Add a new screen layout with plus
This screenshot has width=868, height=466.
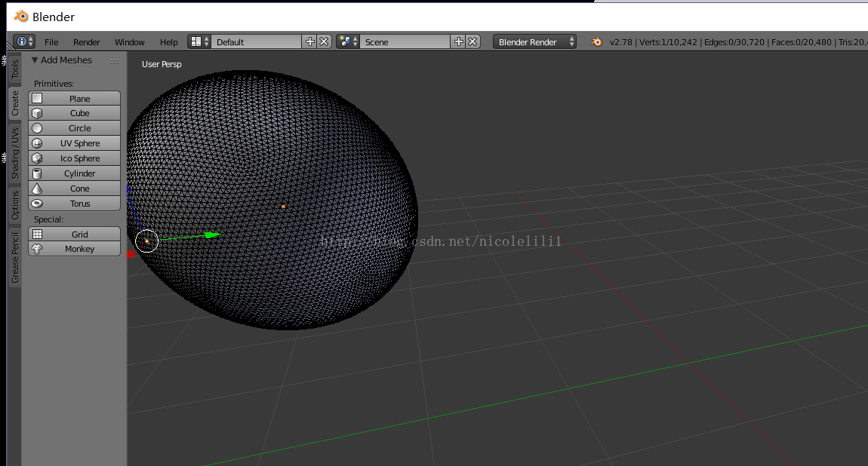coord(310,41)
